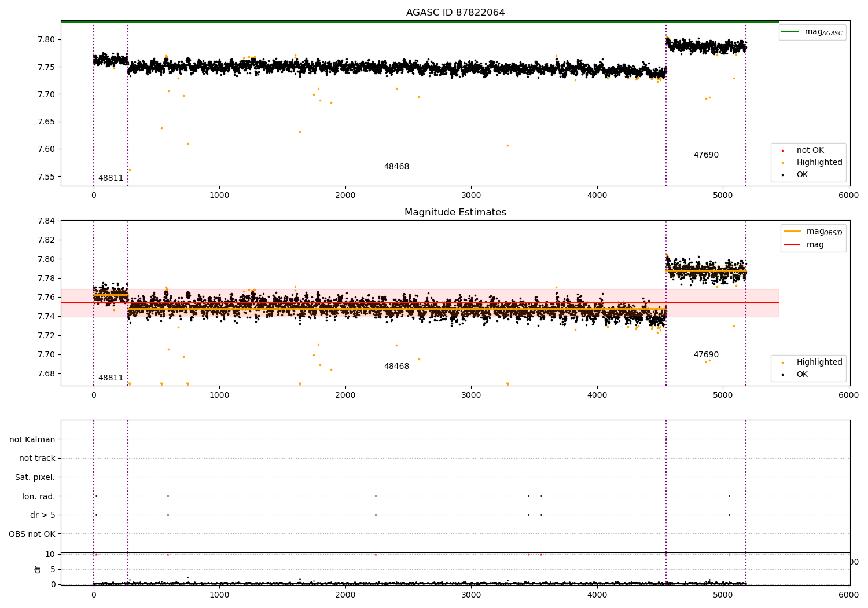Select 'Highlighted' legend entry in top plot

coord(819,163)
